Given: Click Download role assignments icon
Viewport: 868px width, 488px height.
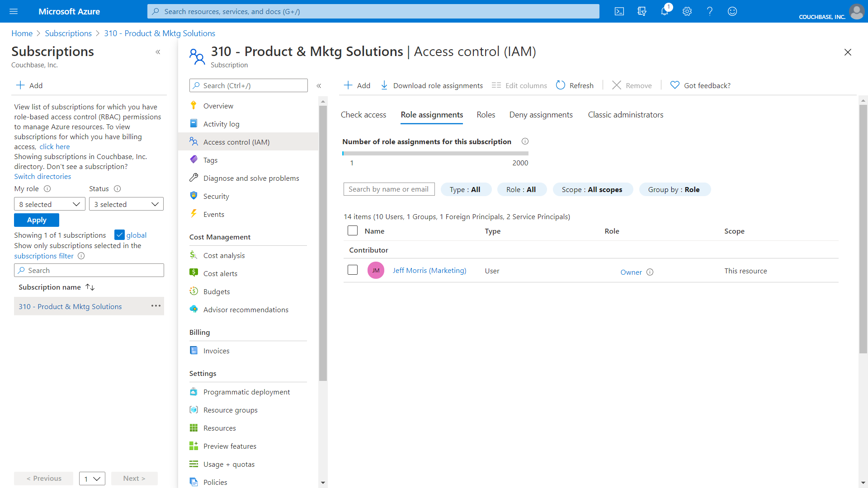Looking at the screenshot, I should click(384, 85).
